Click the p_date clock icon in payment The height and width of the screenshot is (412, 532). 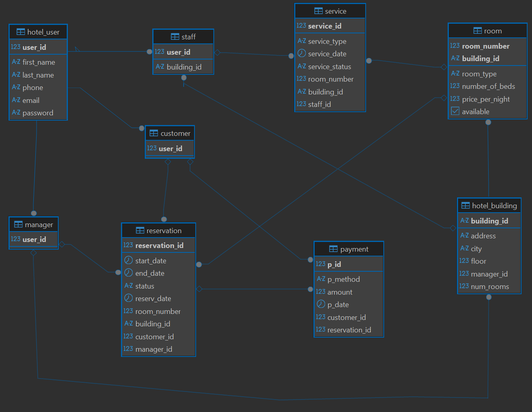point(321,304)
